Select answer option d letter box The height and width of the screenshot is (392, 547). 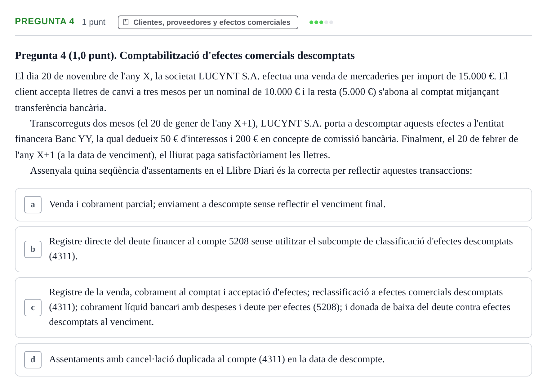(33, 360)
